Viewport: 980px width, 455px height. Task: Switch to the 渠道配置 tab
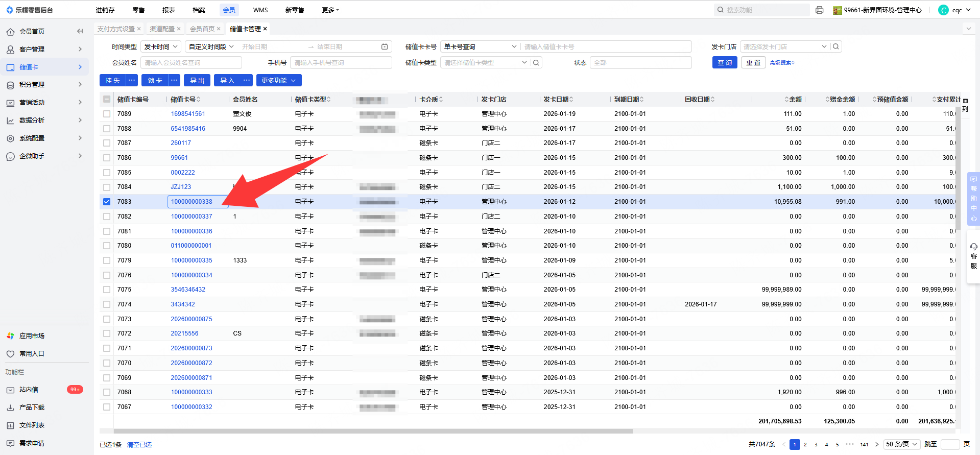pos(162,29)
